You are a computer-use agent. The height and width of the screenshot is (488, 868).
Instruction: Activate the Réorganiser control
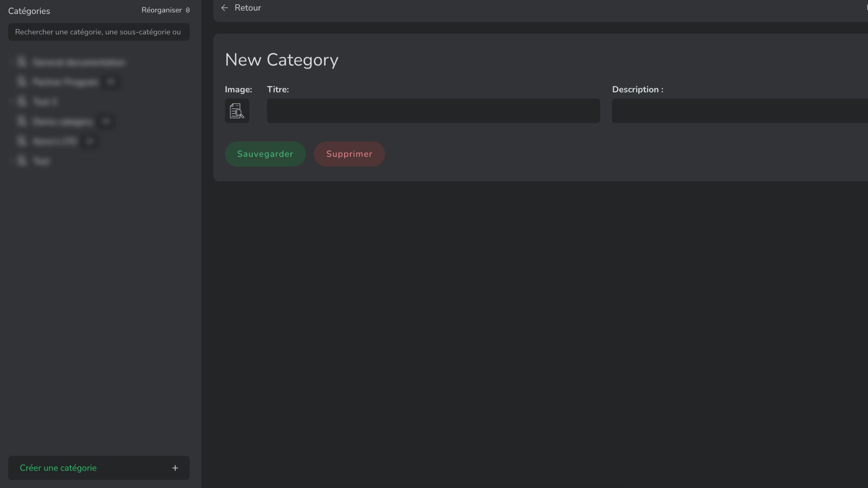162,10
